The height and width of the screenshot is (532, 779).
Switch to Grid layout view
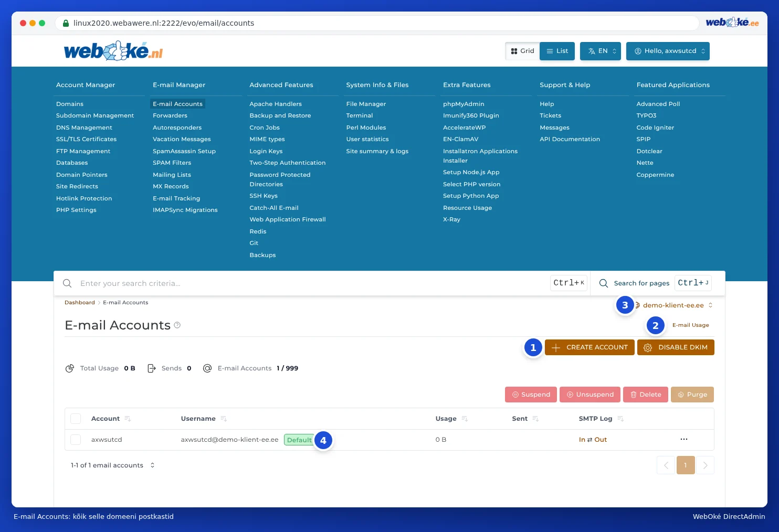(522, 51)
